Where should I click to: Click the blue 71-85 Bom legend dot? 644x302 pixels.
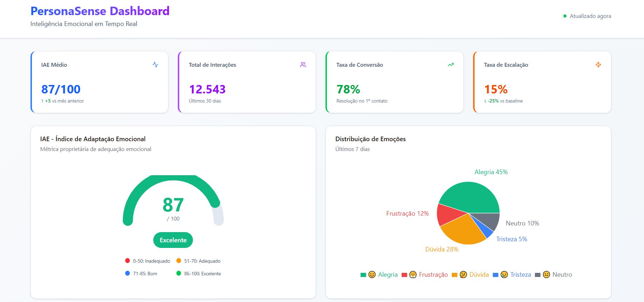pyautogui.click(x=127, y=273)
